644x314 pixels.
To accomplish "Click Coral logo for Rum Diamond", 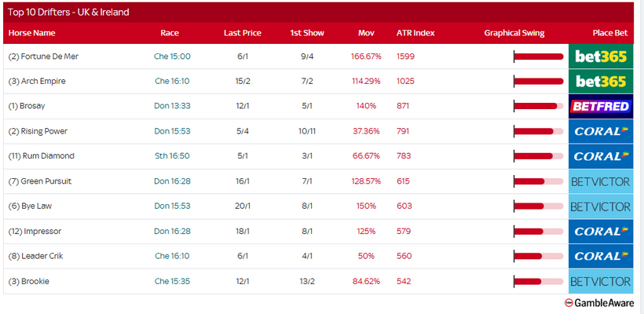I will click(601, 156).
